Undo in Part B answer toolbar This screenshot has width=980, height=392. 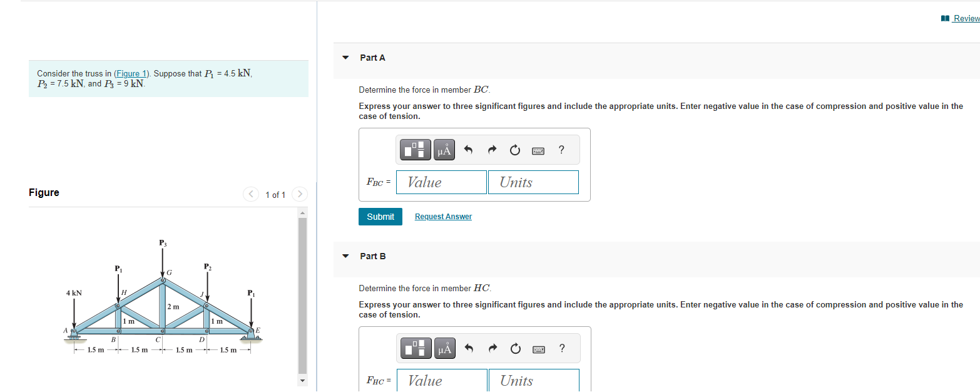(x=467, y=349)
